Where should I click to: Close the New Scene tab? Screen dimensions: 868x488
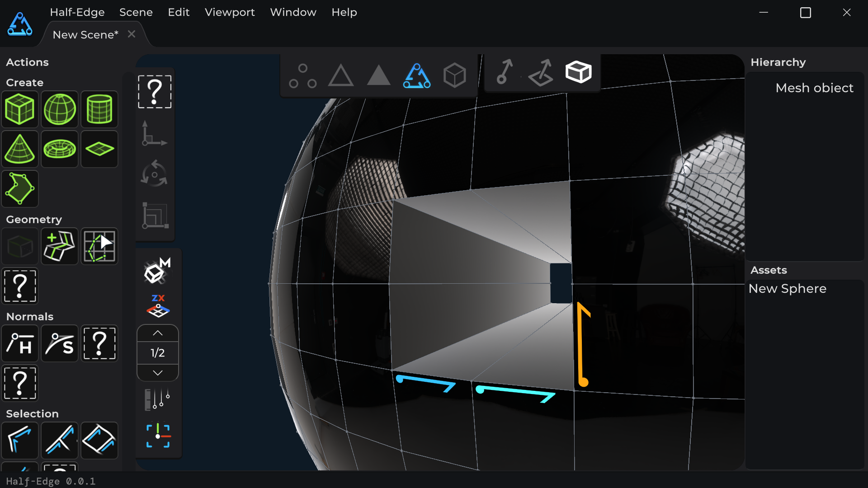(x=132, y=34)
